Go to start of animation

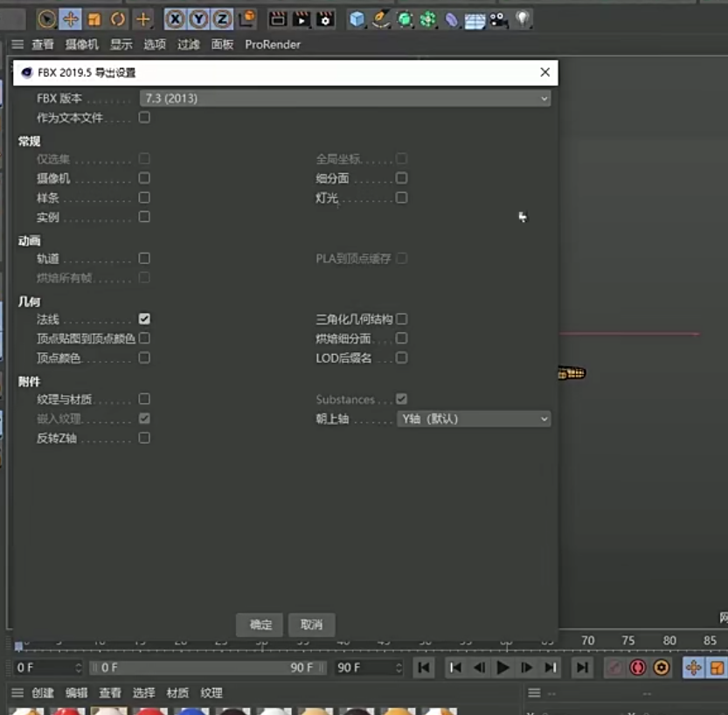[423, 668]
